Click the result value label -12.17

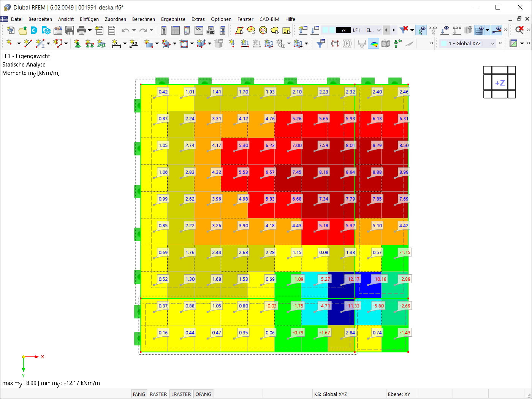click(x=353, y=279)
